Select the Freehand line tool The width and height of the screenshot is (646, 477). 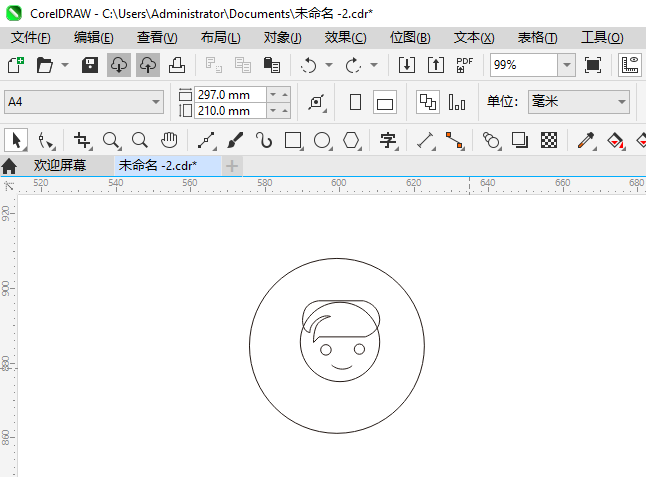206,140
